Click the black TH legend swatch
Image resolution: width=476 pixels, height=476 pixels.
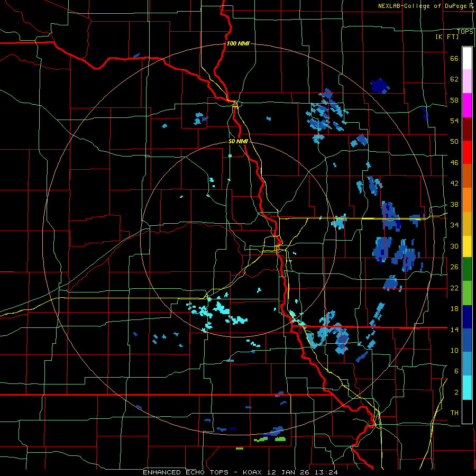(x=467, y=411)
